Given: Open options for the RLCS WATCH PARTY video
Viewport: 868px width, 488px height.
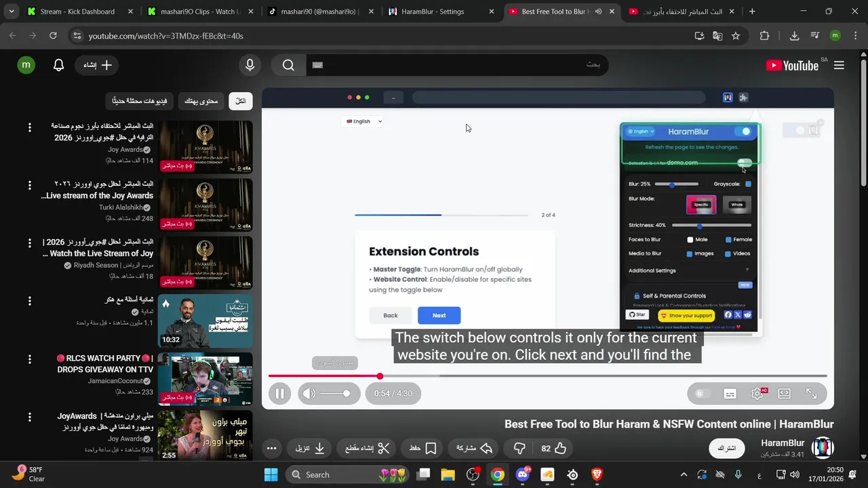Looking at the screenshot, I should pos(29,359).
